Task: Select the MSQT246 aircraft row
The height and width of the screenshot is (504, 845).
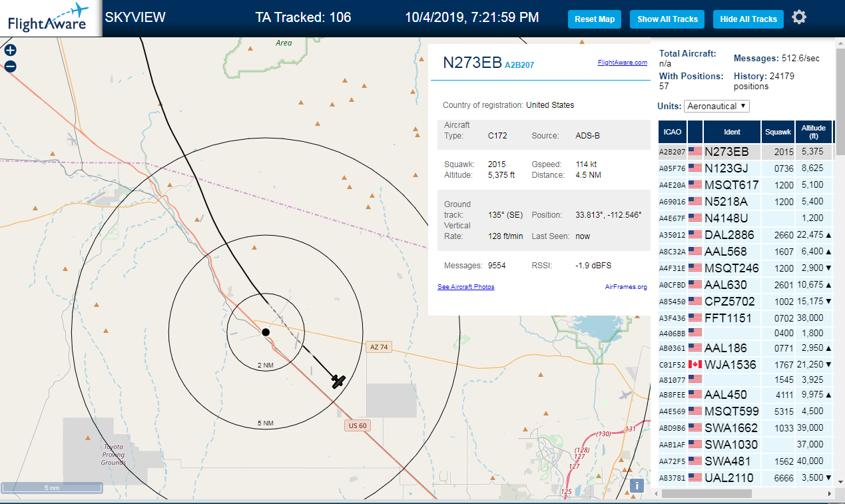Action: 745,268
